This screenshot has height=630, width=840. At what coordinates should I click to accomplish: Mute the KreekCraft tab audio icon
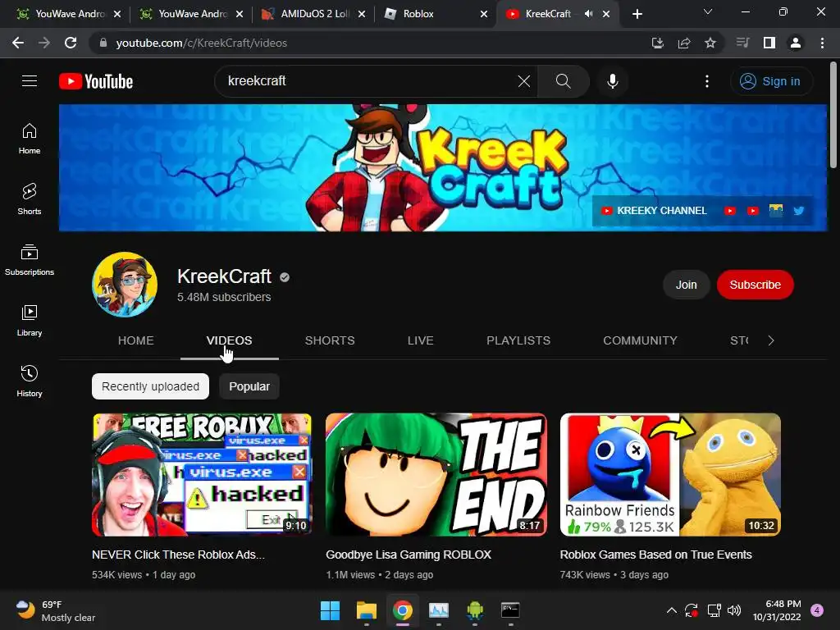pos(588,14)
